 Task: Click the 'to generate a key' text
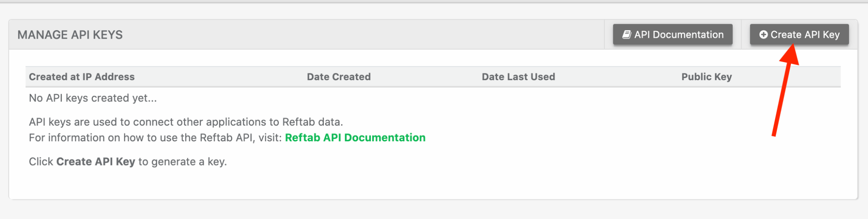[182, 162]
